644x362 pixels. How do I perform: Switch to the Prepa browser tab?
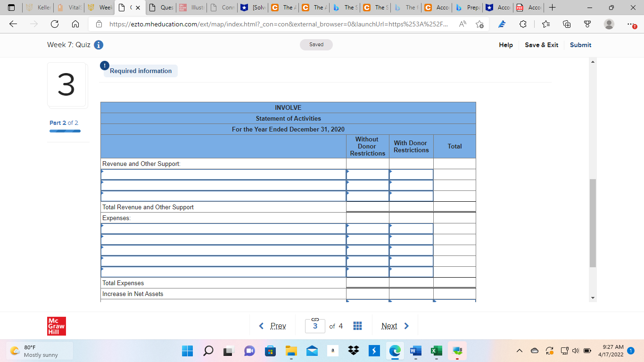coord(466,8)
